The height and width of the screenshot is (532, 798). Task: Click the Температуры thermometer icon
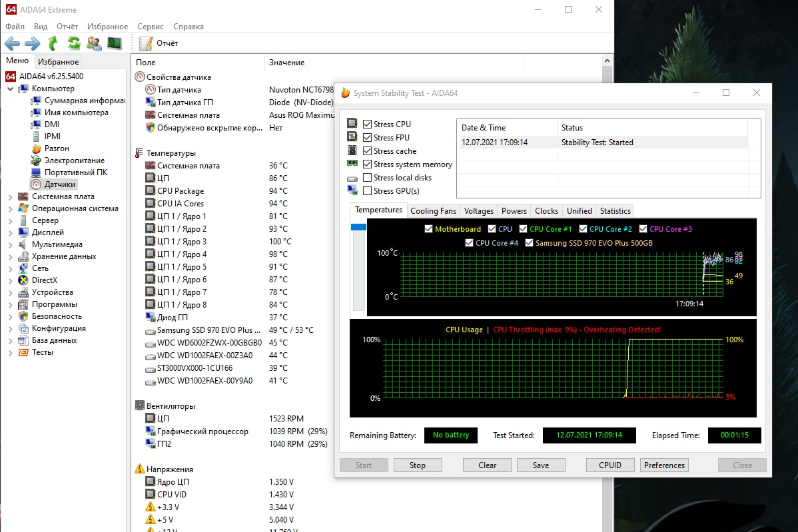(x=139, y=152)
